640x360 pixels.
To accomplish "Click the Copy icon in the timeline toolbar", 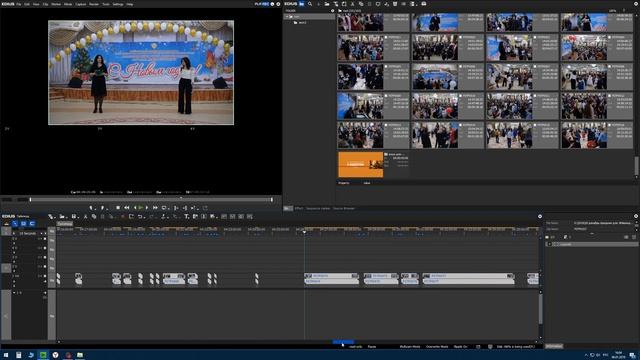I will click(94, 216).
